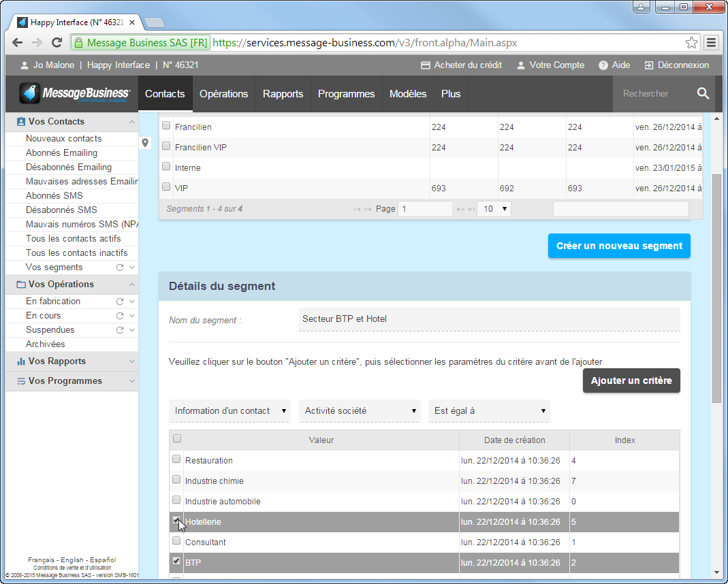The image size is (728, 584).
Task: Check the Restauration value checkbox
Action: click(176, 459)
